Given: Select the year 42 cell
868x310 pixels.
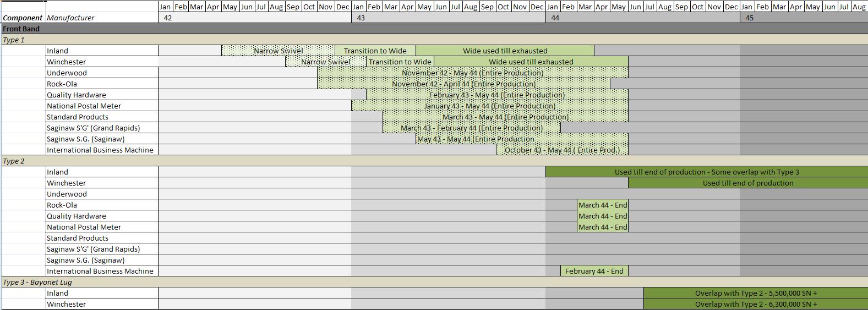Looking at the screenshot, I should click(x=255, y=18).
